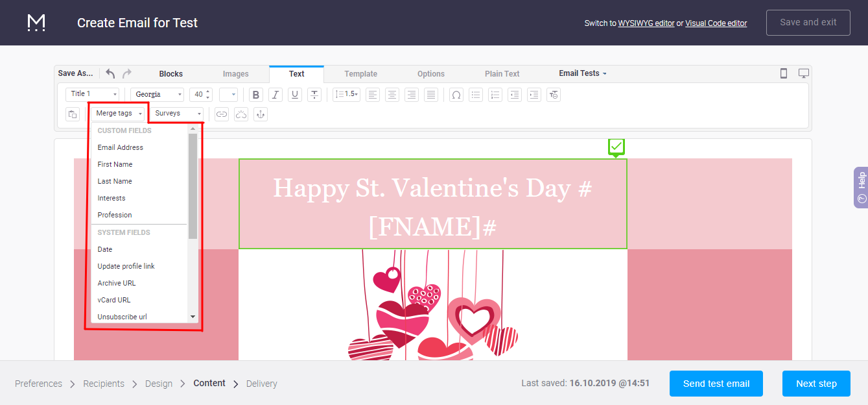Click the undo arrow
This screenshot has width=868, height=405.
(x=110, y=73)
